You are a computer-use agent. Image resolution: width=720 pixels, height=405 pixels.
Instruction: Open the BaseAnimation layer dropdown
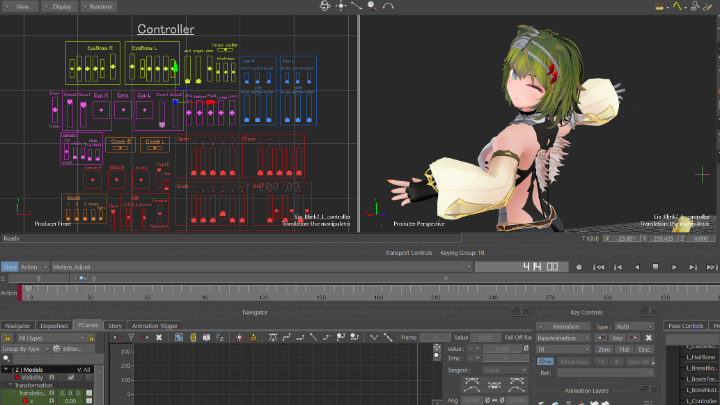point(563,338)
